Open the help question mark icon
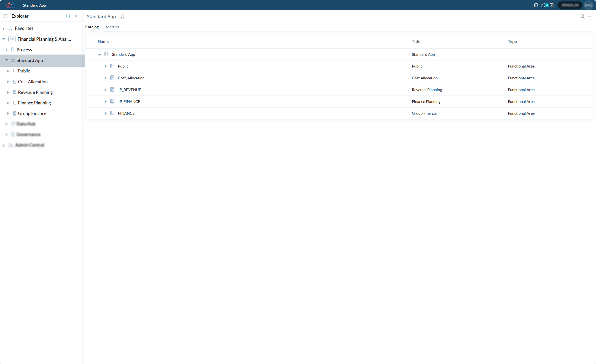 (552, 5)
